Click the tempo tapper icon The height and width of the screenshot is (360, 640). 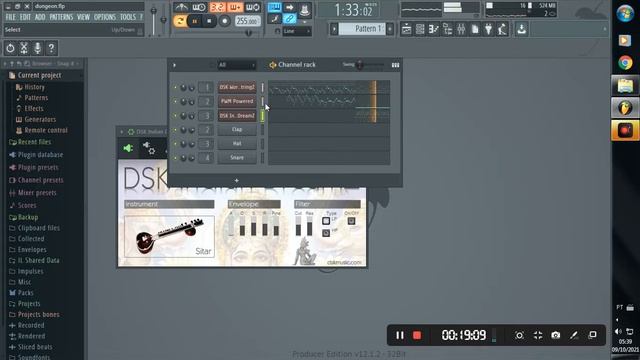pos(502,29)
